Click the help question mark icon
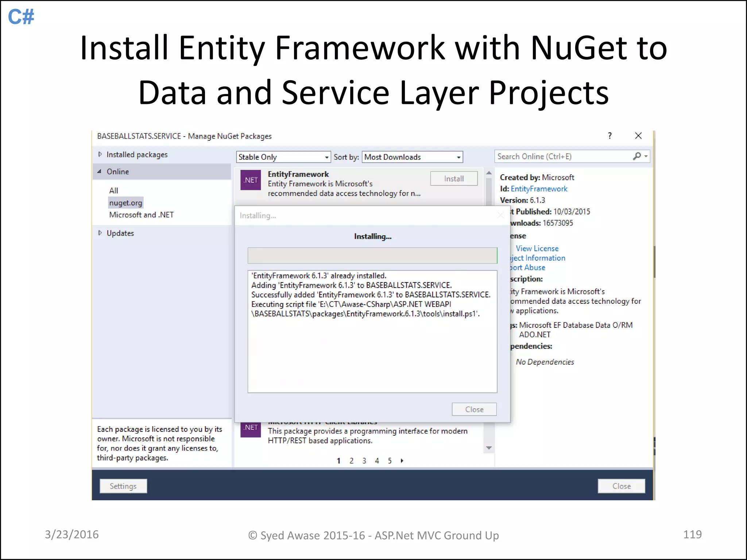The height and width of the screenshot is (560, 747). click(x=610, y=136)
